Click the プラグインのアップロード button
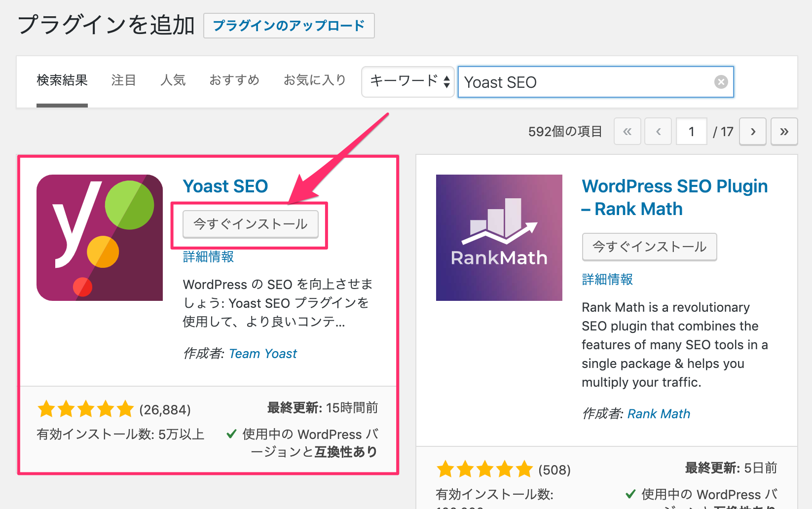Viewport: 812px width, 509px height. (289, 26)
